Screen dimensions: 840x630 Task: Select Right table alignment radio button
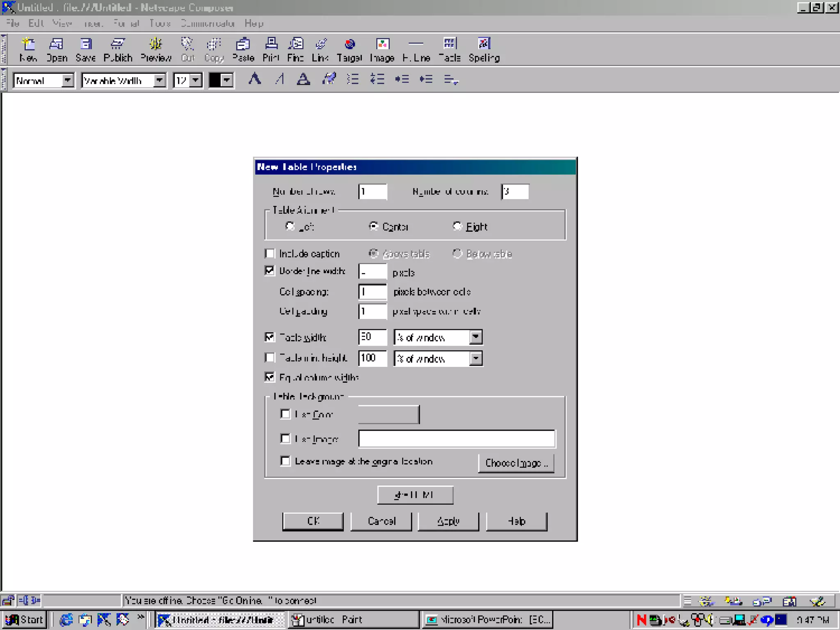tap(457, 226)
